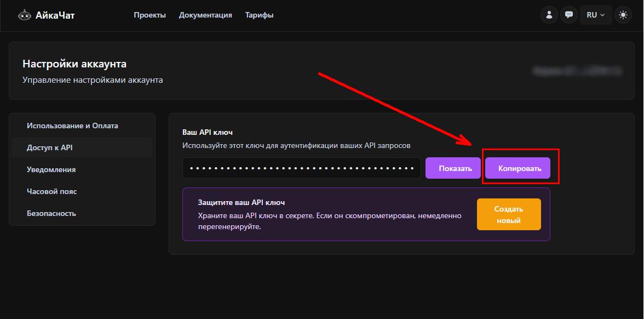Open the Безопасность settings section

click(x=51, y=213)
